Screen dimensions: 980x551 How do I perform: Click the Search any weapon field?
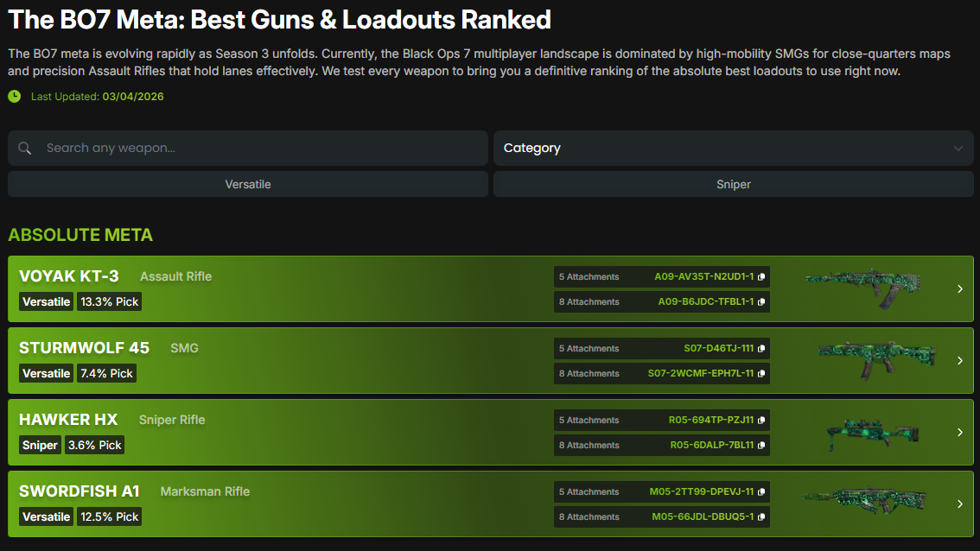pyautogui.click(x=259, y=149)
